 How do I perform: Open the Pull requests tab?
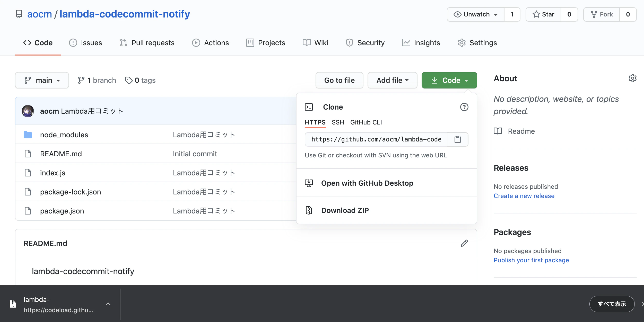point(147,43)
